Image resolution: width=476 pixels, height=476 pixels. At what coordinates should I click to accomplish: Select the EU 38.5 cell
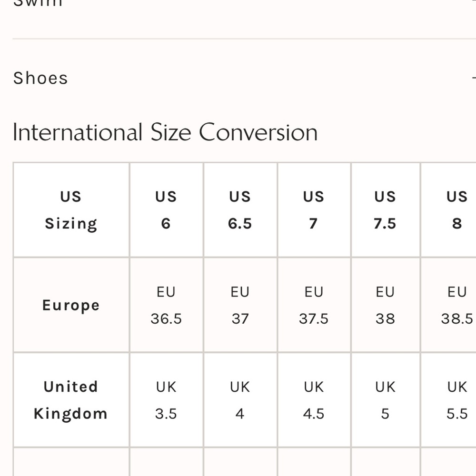click(x=456, y=305)
